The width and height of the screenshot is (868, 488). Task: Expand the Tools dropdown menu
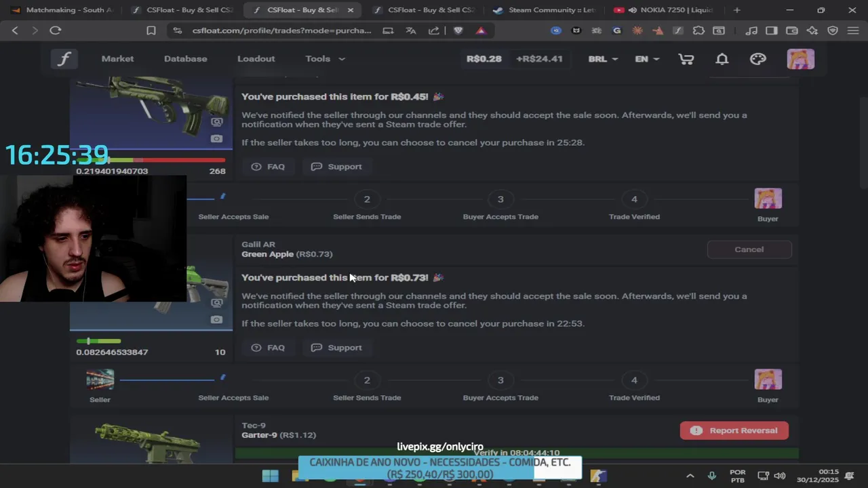(325, 59)
